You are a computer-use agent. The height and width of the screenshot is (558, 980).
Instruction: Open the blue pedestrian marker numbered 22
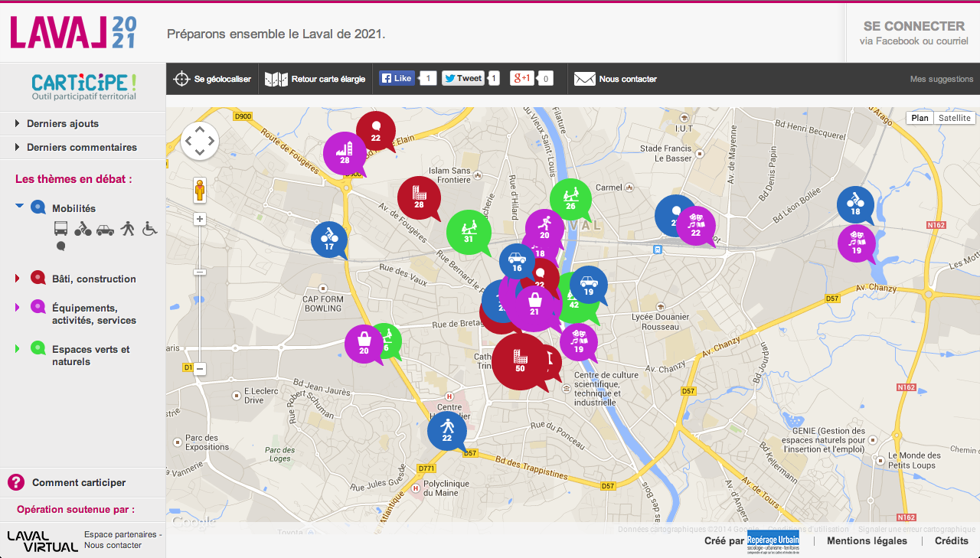click(447, 429)
